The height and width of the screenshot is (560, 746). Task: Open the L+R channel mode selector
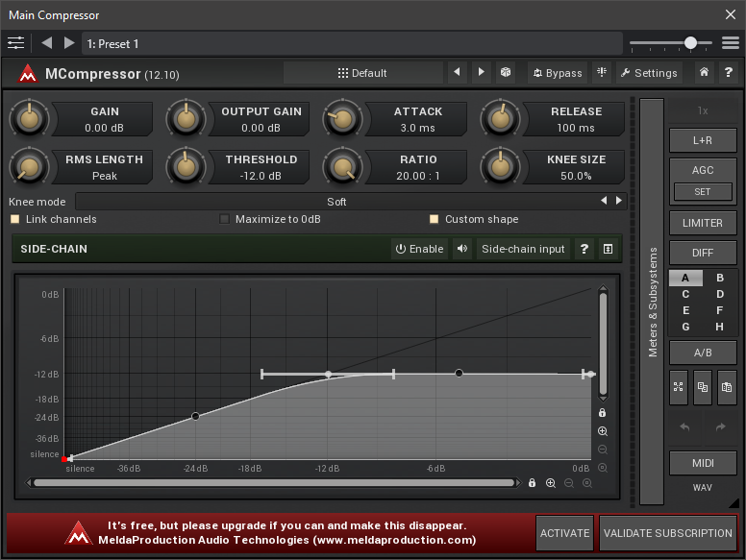703,140
